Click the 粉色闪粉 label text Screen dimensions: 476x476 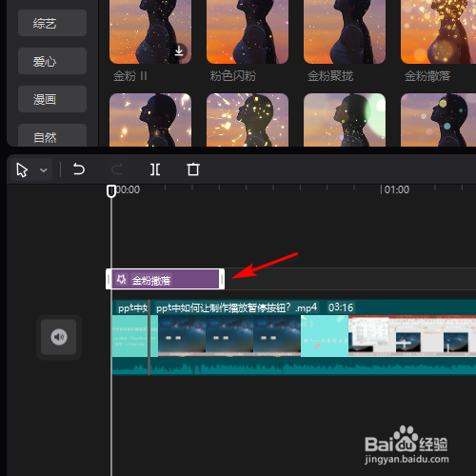[x=233, y=76]
